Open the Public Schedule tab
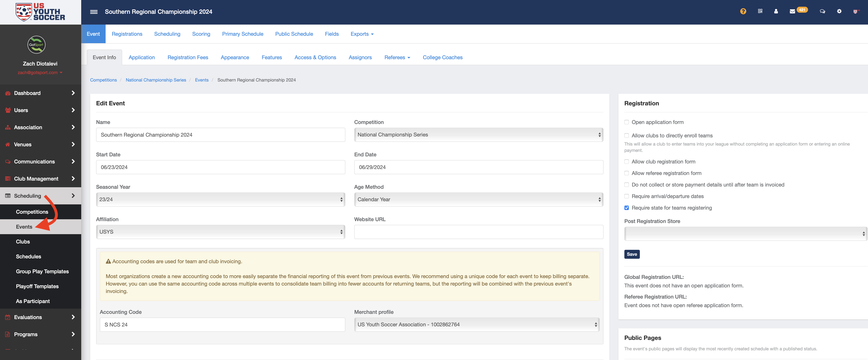 (x=294, y=34)
